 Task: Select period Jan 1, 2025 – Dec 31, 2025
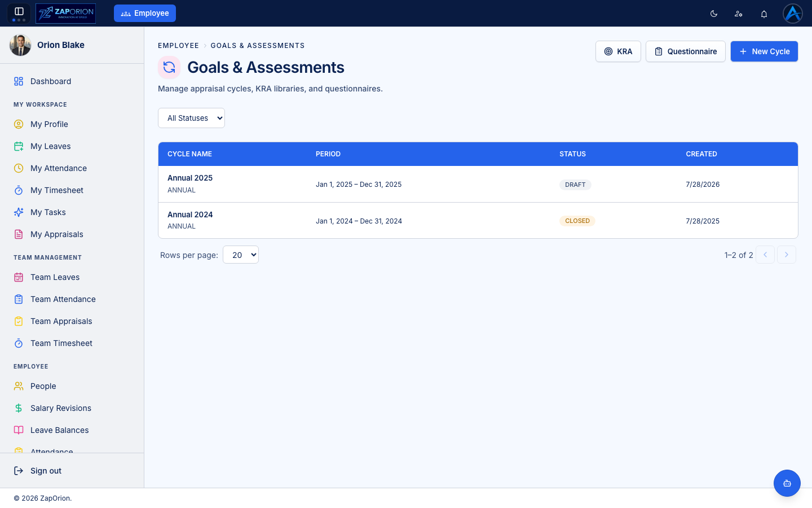point(359,185)
